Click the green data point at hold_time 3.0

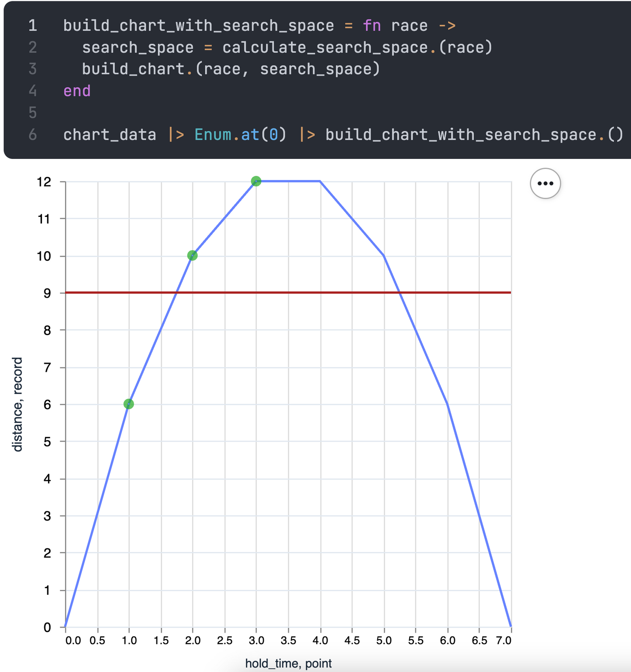(256, 181)
